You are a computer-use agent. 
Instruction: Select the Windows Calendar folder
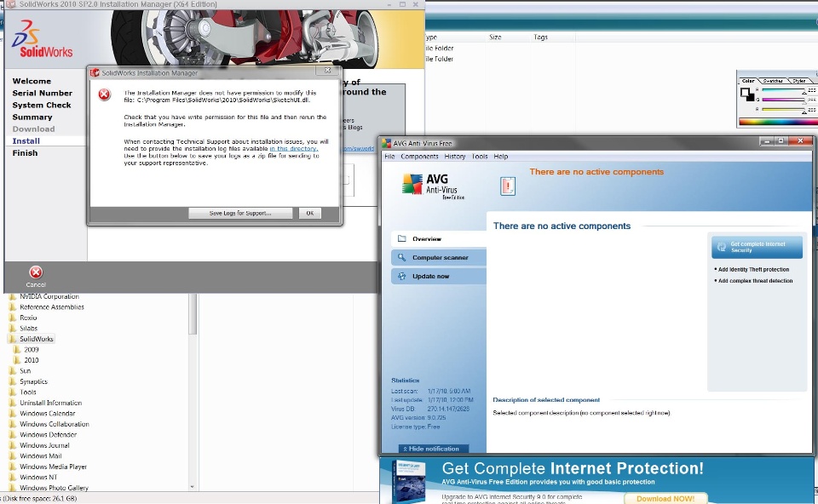pos(48,413)
